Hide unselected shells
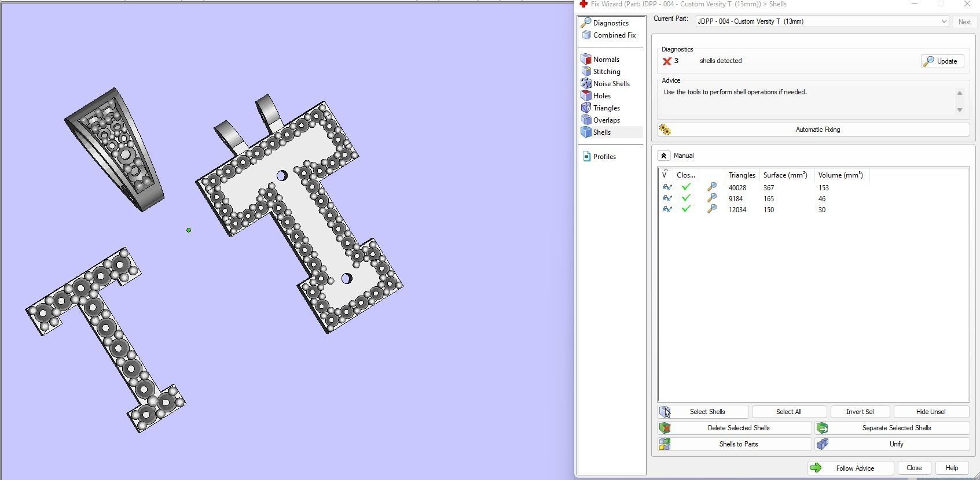 (931, 412)
